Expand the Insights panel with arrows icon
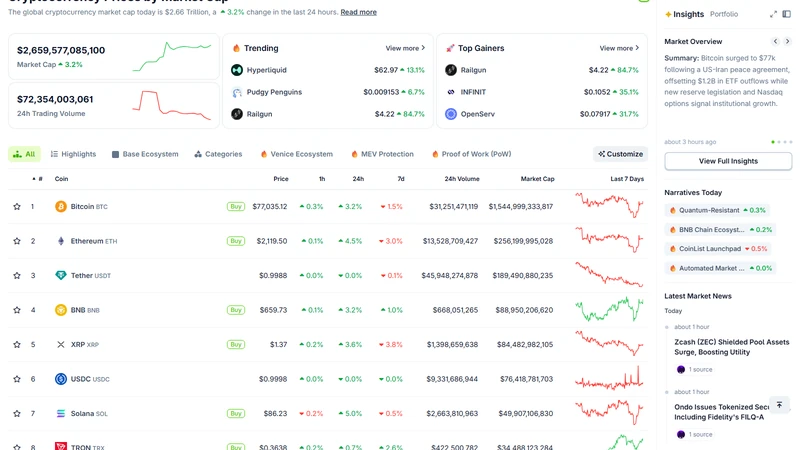The width and height of the screenshot is (800, 450). click(x=773, y=14)
